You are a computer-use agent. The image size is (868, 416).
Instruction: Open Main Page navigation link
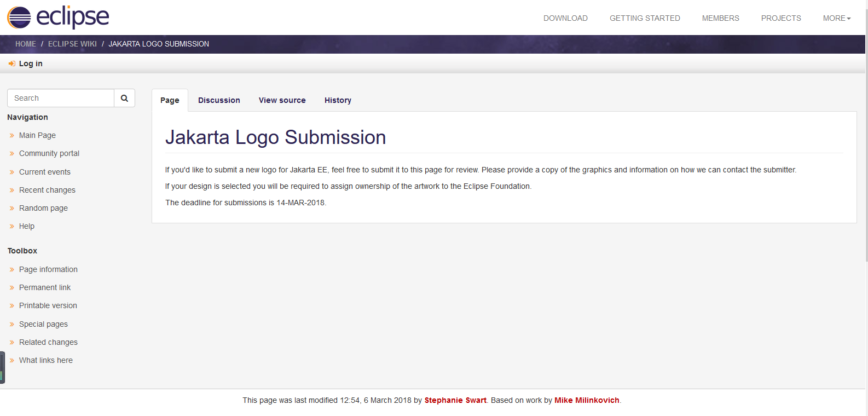coord(37,135)
